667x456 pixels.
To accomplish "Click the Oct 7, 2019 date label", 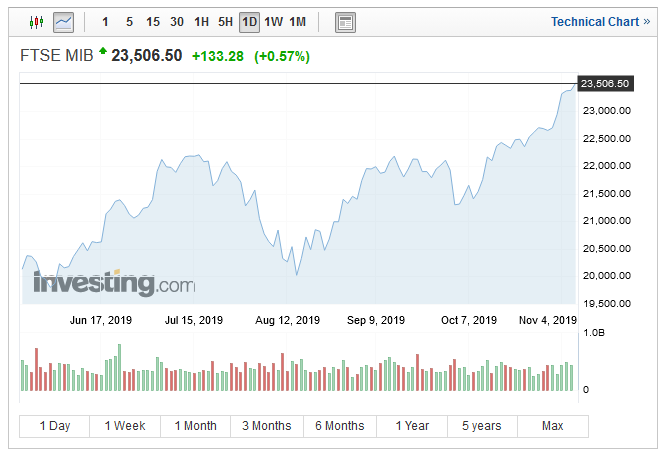I will tap(469, 320).
